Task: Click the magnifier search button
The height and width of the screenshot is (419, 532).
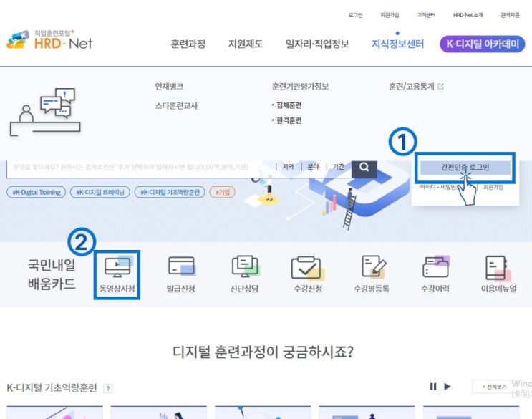Action: (364, 168)
